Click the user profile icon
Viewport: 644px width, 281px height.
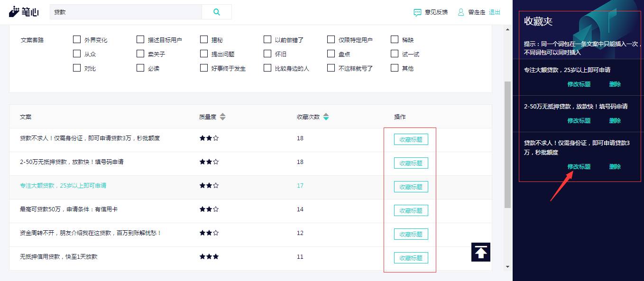coord(461,12)
